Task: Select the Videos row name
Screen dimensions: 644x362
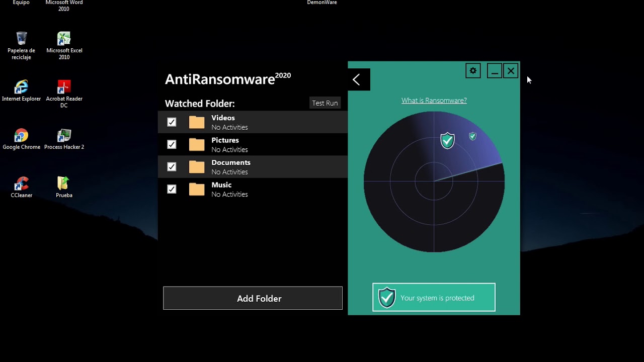Action: pos(223,118)
